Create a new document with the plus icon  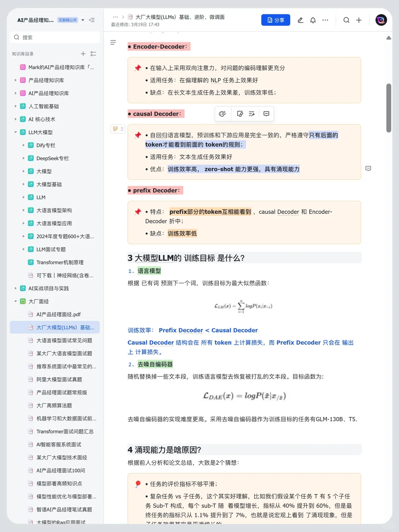[x=359, y=20]
